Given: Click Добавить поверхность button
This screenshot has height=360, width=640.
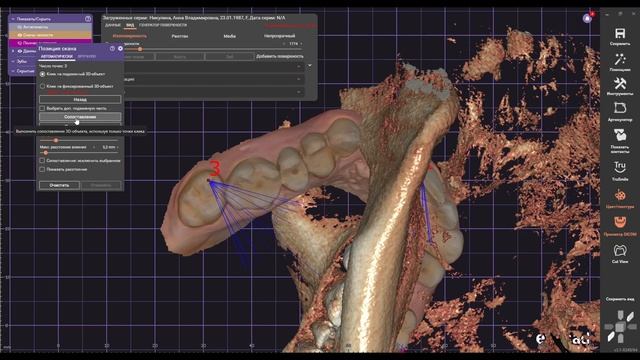Looking at the screenshot, I should (280, 56).
